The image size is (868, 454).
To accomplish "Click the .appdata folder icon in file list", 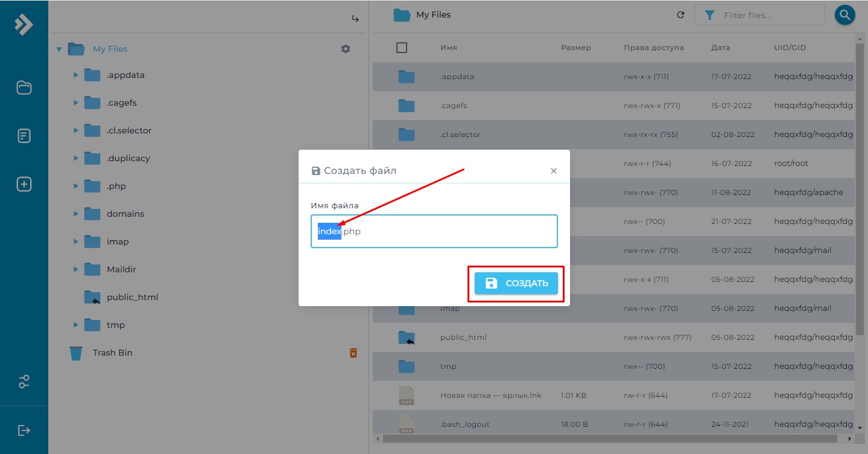I will click(x=407, y=77).
